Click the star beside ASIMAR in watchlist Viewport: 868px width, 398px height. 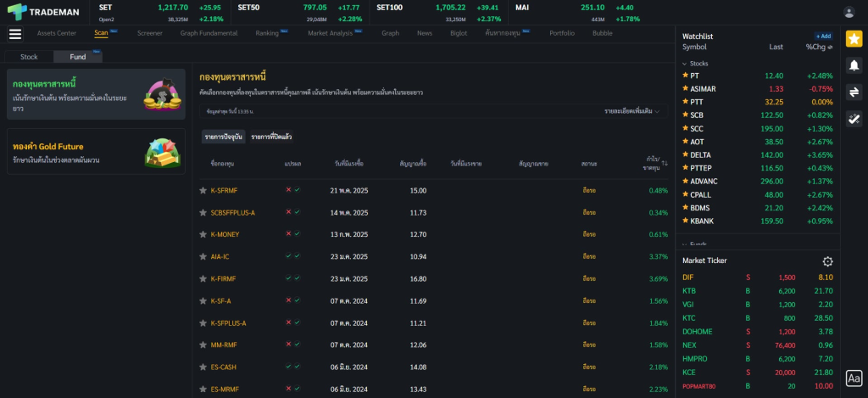[x=685, y=88]
